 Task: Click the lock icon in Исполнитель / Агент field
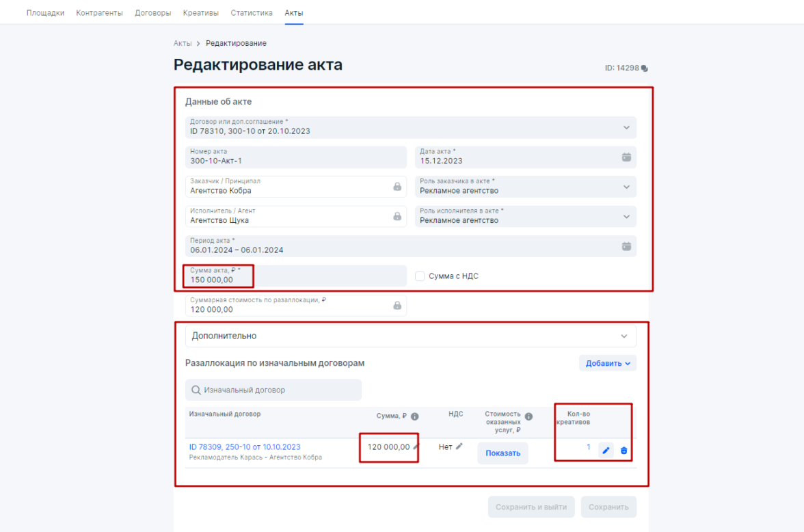pos(397,216)
